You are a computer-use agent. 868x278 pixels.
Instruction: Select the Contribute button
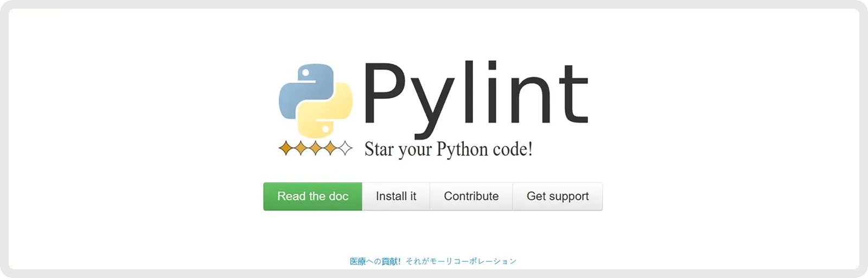(471, 197)
